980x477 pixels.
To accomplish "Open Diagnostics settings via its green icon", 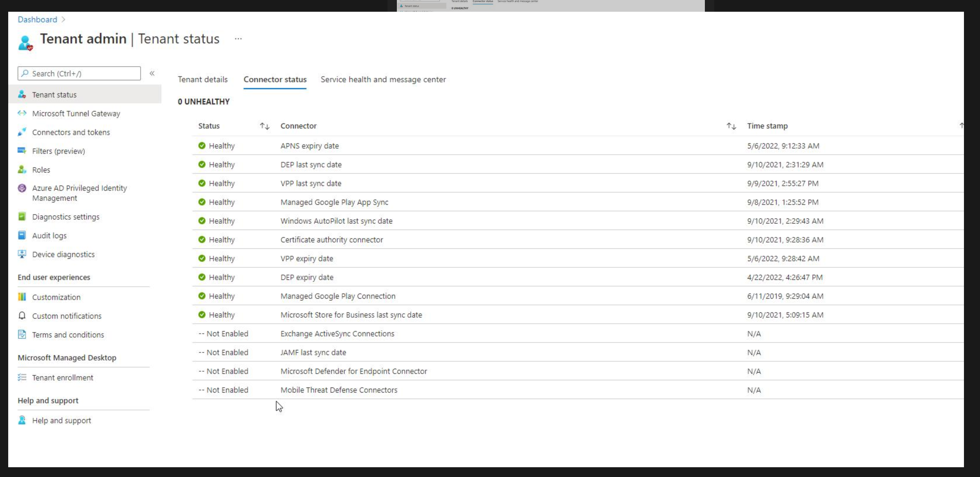I will point(22,216).
